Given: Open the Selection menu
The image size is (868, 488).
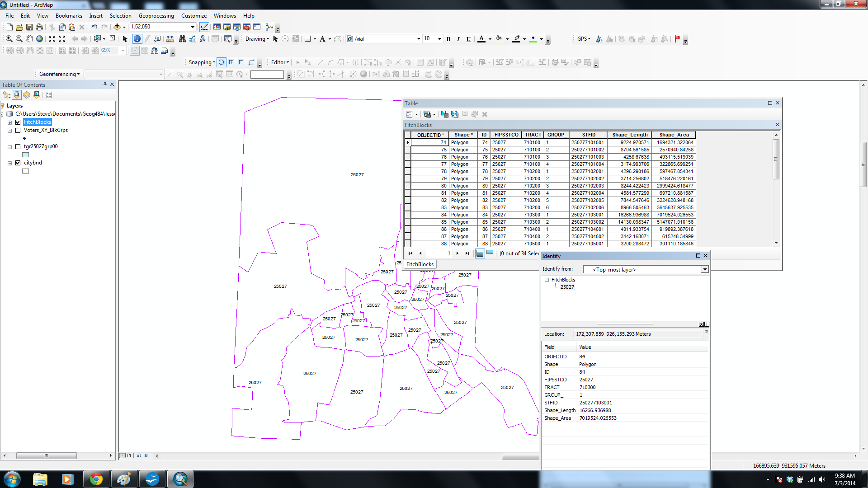Looking at the screenshot, I should click(120, 16).
